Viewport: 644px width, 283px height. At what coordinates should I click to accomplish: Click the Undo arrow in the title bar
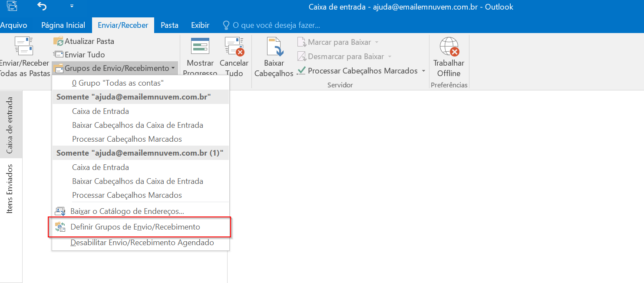[x=42, y=6]
